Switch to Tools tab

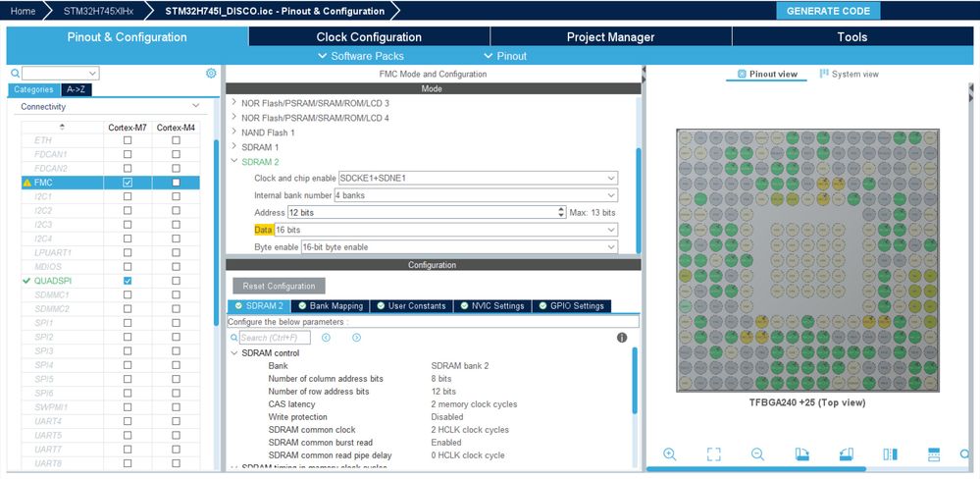coord(851,37)
